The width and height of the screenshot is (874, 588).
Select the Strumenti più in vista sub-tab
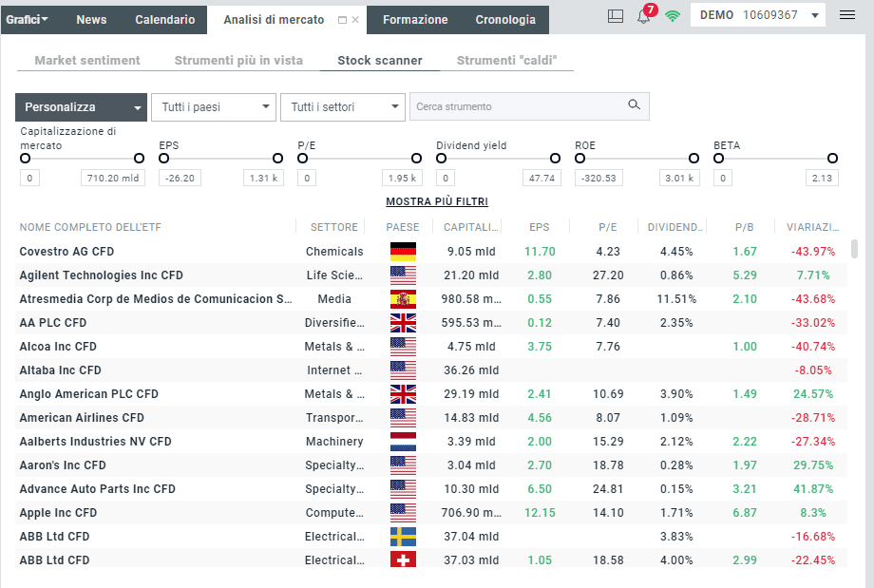238,60
